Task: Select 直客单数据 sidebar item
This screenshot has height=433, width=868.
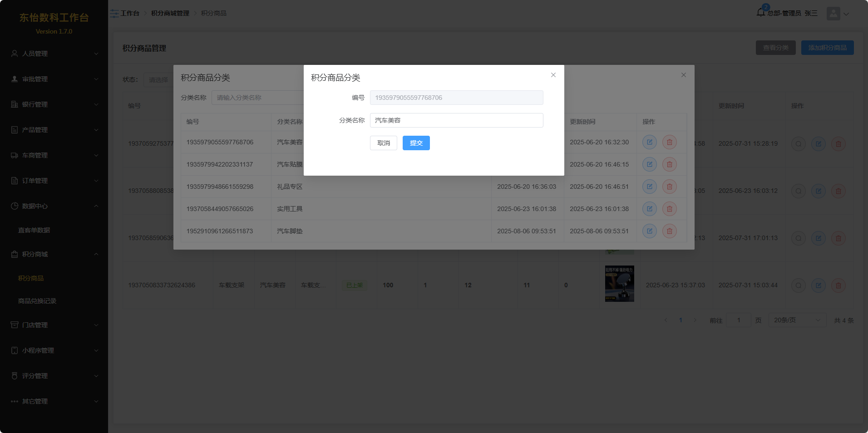Action: point(34,230)
